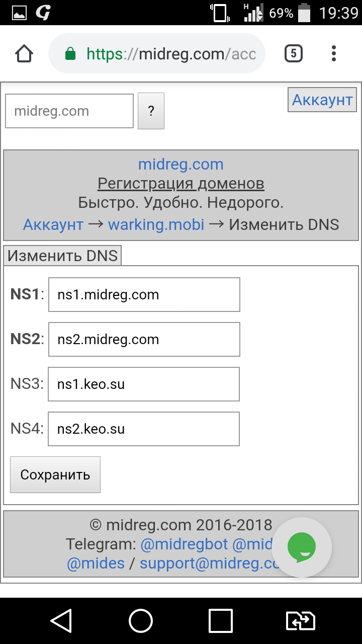This screenshot has height=644, width=362.
Task: Focus the NS4 field with ns2.keo.su
Action: point(144,429)
